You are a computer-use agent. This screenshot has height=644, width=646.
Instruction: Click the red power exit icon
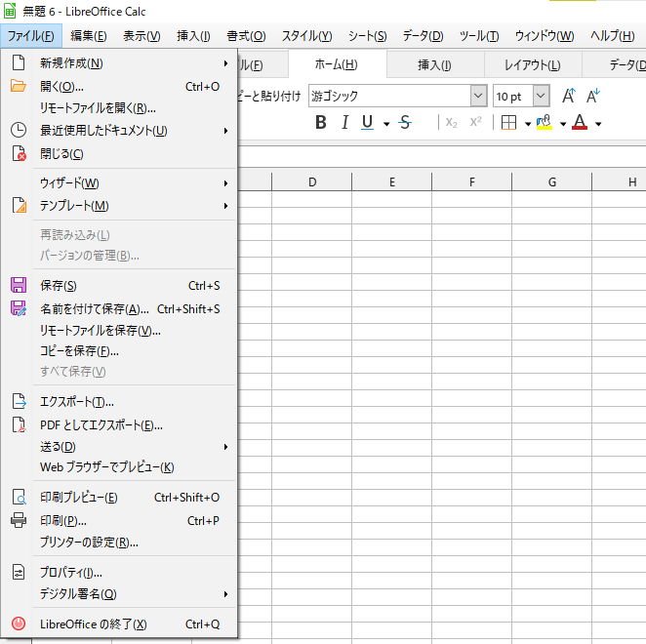[x=19, y=624]
